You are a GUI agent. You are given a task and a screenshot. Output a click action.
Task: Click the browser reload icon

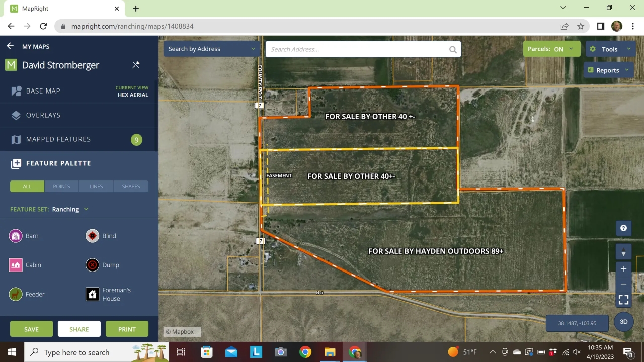[x=43, y=26]
